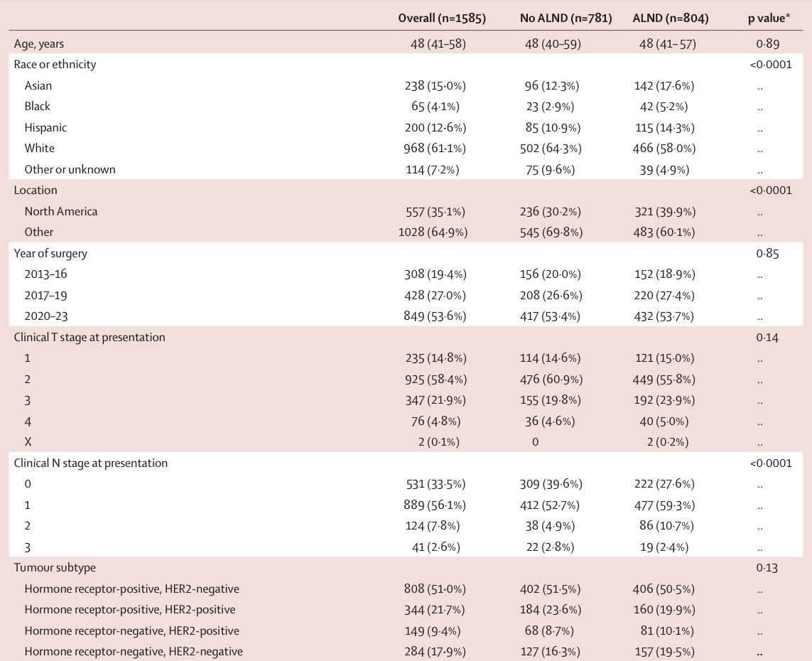Select the "Hispanic" row label
This screenshot has height=661, width=812.
coord(45,127)
